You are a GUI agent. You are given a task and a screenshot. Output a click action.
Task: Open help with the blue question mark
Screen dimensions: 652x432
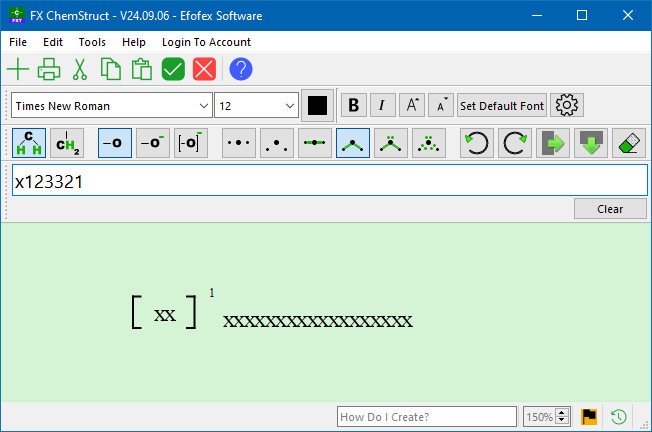[241, 69]
